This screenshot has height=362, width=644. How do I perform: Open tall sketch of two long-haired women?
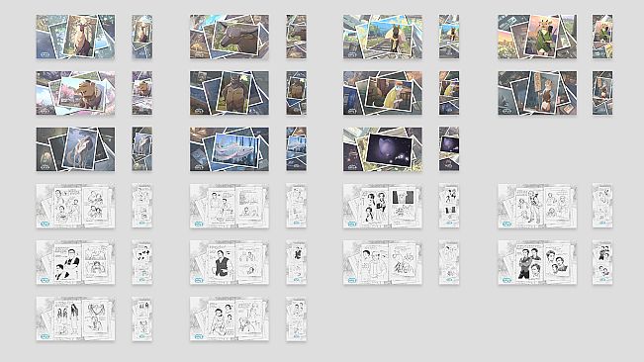pyautogui.click(x=142, y=318)
